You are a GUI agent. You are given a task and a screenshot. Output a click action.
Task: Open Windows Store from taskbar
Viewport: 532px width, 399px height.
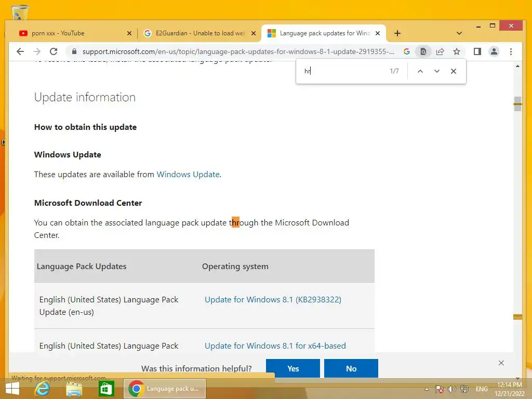tap(106, 389)
